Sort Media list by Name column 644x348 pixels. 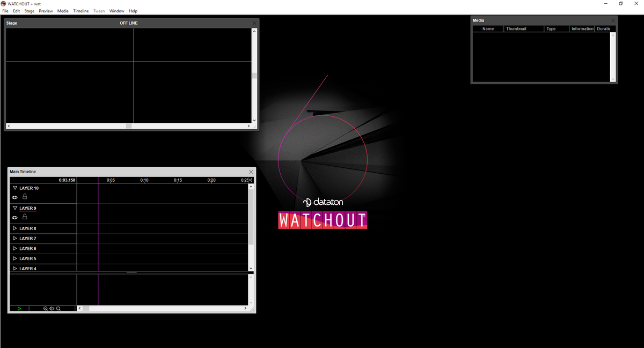pos(488,28)
